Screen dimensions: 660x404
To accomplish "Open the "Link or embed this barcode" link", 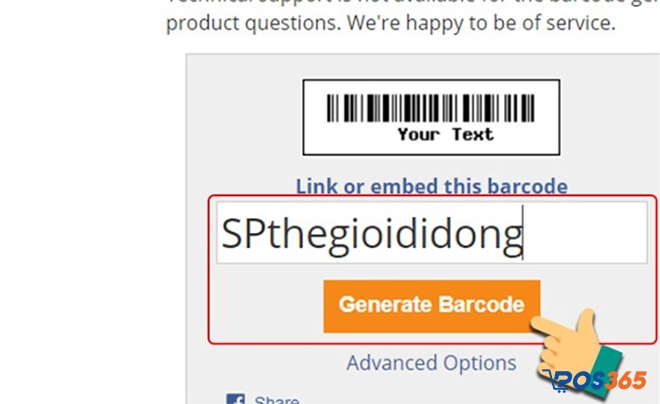I will 431,186.
